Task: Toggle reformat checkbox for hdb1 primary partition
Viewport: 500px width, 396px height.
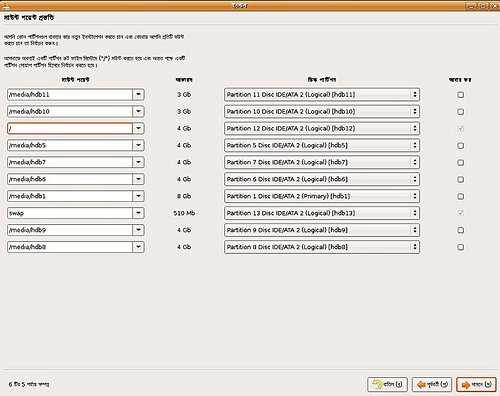Action: click(x=461, y=196)
